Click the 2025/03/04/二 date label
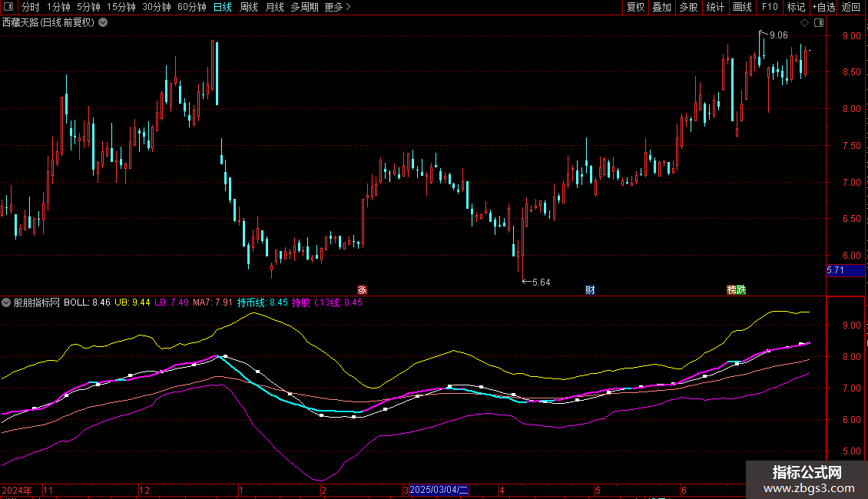 click(x=439, y=490)
